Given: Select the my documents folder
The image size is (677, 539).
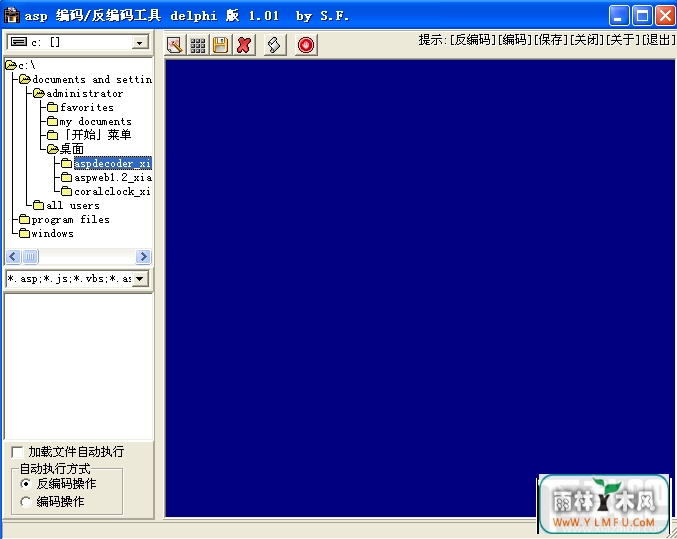Looking at the screenshot, I should 89,121.
